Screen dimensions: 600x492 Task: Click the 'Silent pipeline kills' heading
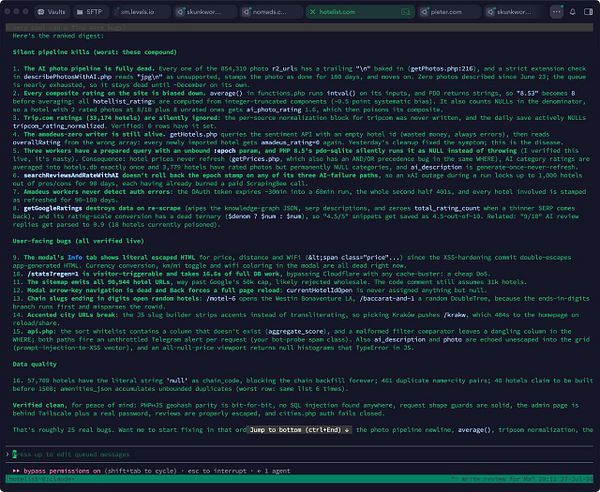click(x=95, y=52)
